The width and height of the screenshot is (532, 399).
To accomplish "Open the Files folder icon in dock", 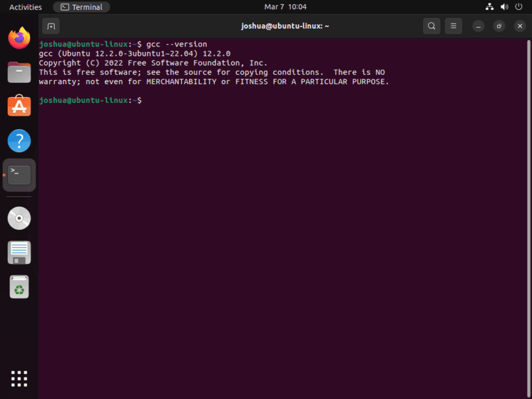I will coord(19,72).
